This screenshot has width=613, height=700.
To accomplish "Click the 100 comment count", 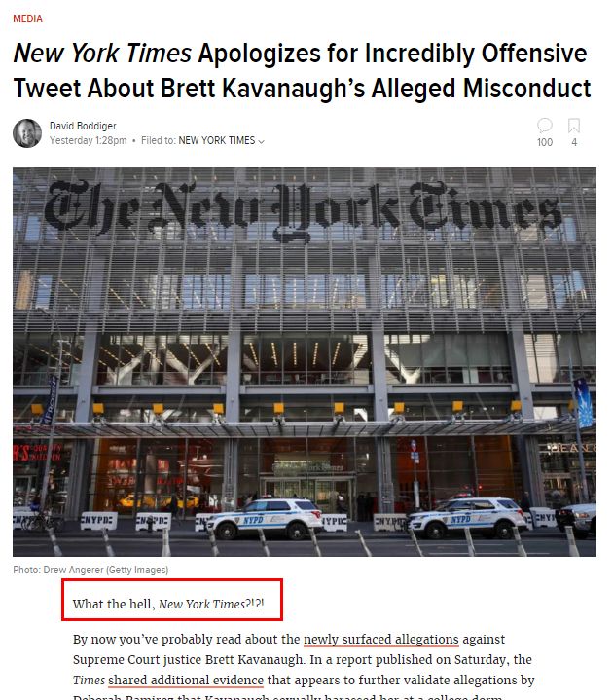I will point(545,142).
